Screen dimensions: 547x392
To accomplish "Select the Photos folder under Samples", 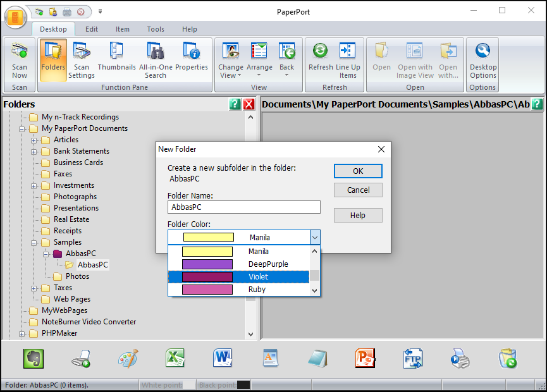I will point(77,276).
